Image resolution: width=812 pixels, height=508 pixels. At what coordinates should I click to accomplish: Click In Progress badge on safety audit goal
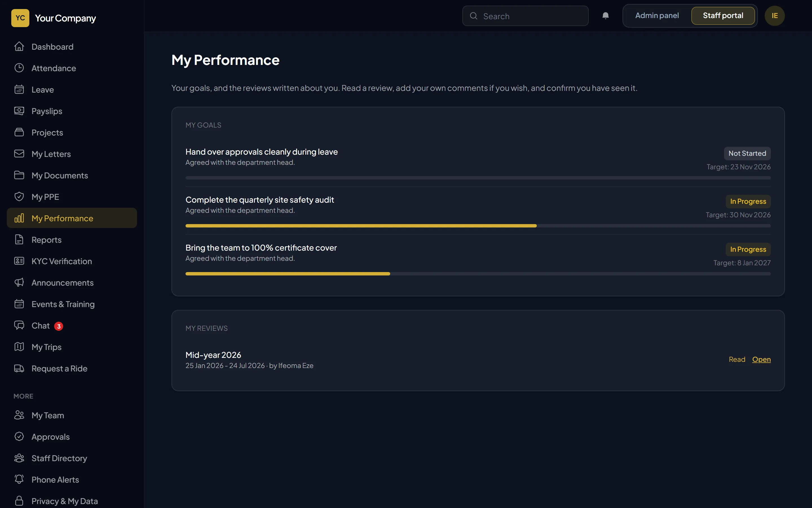[748, 202]
